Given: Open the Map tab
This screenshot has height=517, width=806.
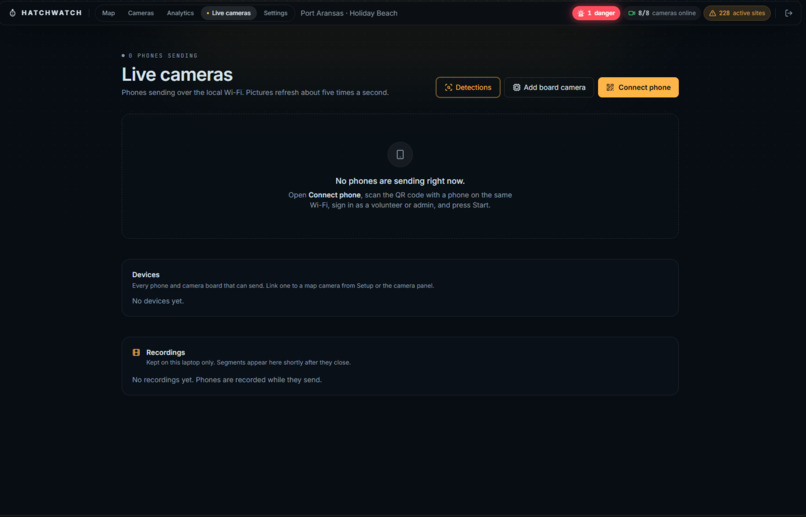Looking at the screenshot, I should tap(108, 13).
